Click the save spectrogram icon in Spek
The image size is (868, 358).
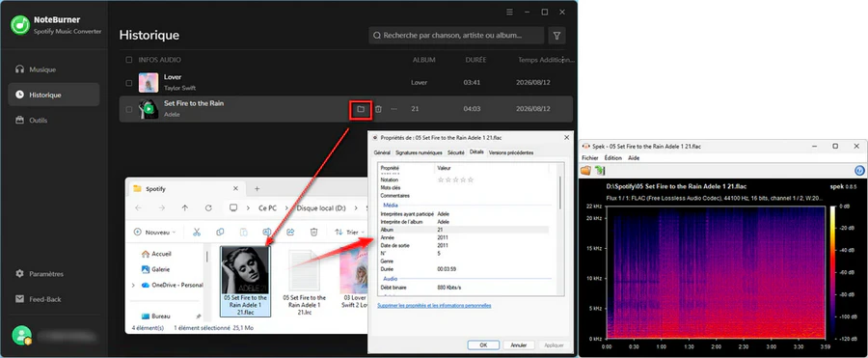tap(600, 171)
